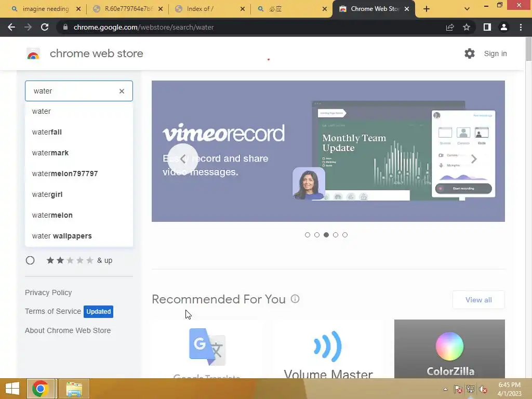532x399 pixels.
Task: Bookmark this page with the star icon
Action: pyautogui.click(x=467, y=27)
